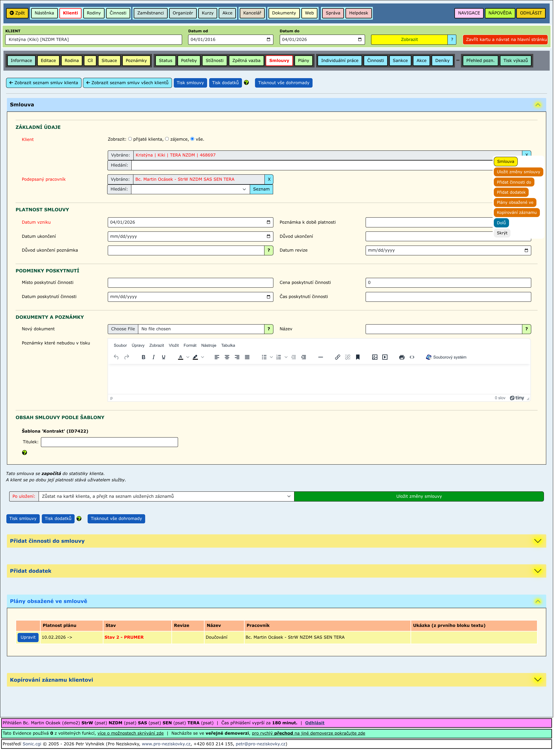Click the Titulek input field
Image resolution: width=554 pixels, height=756 pixels.
click(110, 442)
